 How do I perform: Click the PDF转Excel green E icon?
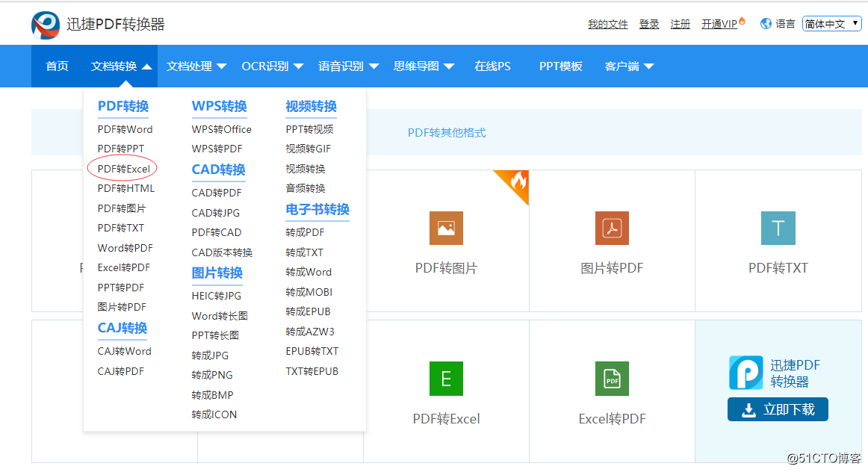click(x=446, y=379)
